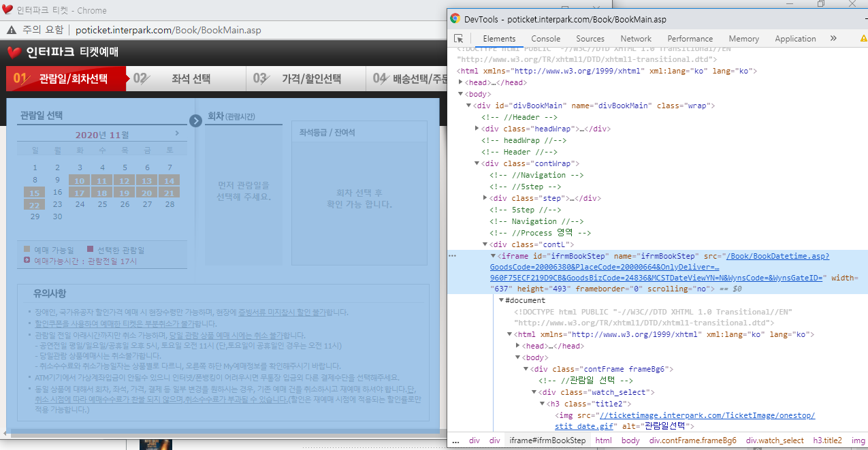
Task: Open the Sources tab in DevTools
Action: click(590, 39)
